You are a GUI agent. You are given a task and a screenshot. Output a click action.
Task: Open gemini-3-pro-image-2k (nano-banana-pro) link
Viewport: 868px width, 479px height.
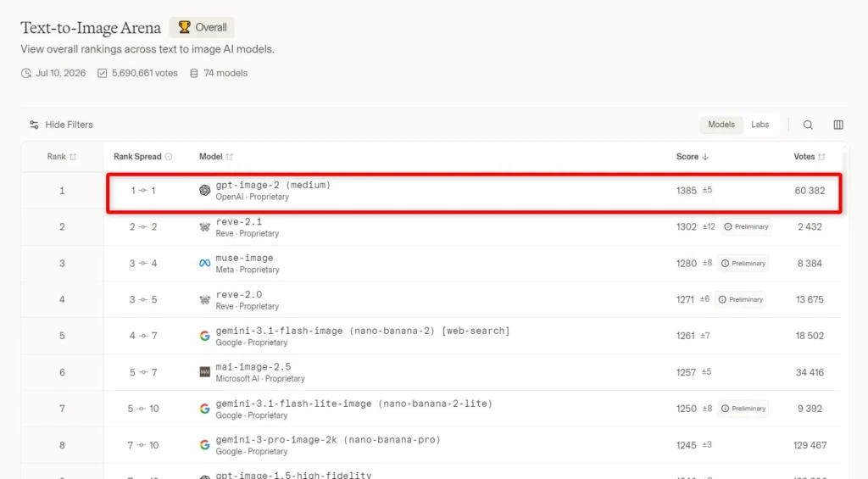328,440
